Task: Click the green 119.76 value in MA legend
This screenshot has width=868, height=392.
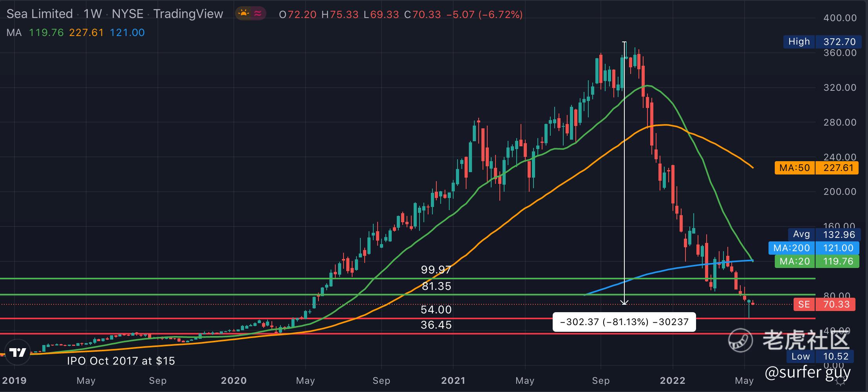Action: point(46,32)
